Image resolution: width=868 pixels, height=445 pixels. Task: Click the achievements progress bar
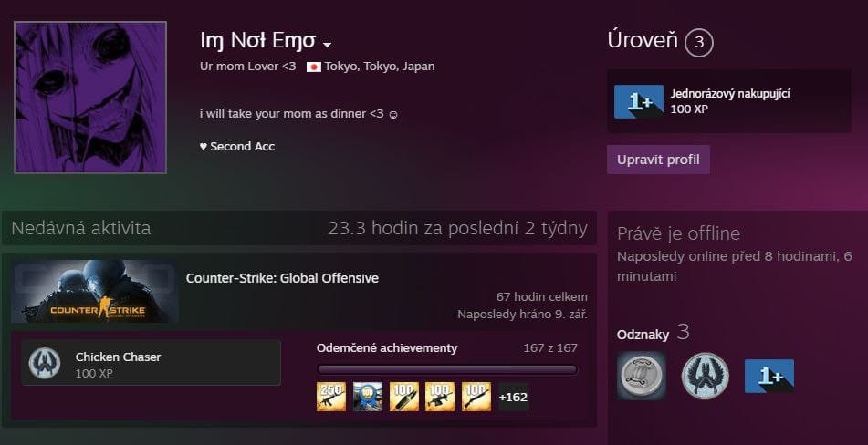(x=446, y=369)
